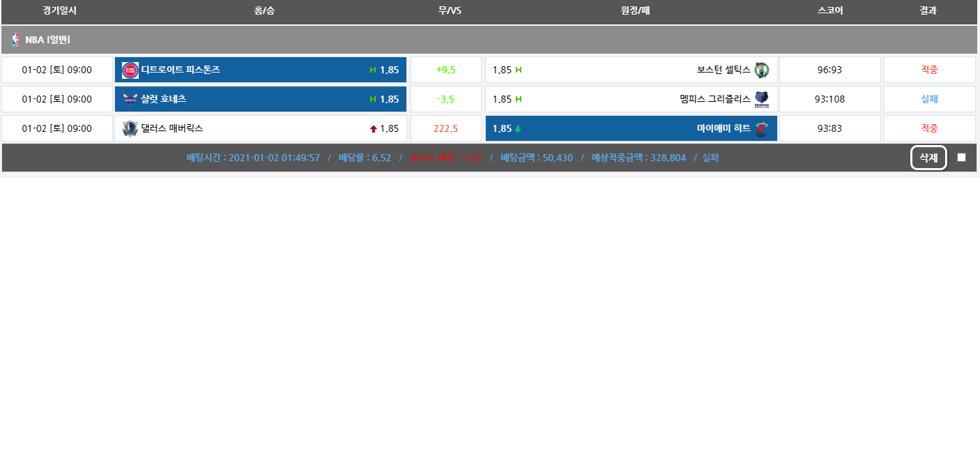Image resolution: width=980 pixels, height=452 pixels.
Task: Click the Boston Celtics team logo
Action: (x=761, y=70)
